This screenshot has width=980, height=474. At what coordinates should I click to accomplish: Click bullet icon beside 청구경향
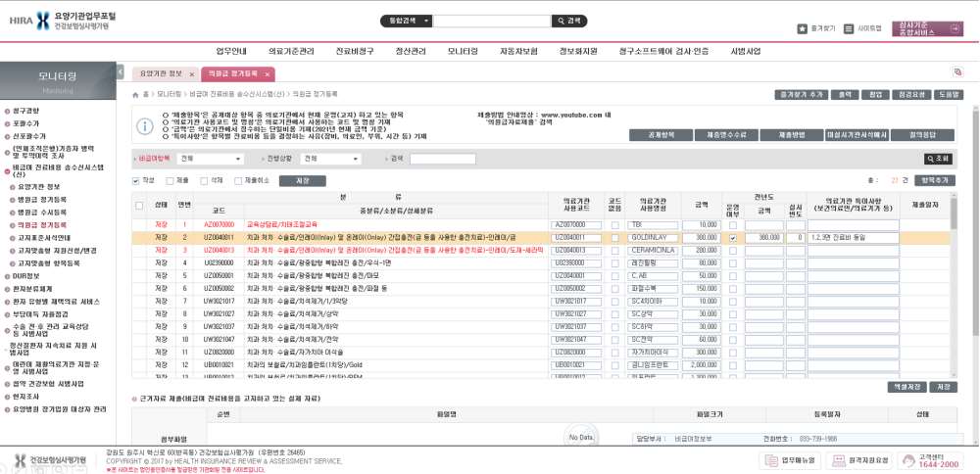7,111
